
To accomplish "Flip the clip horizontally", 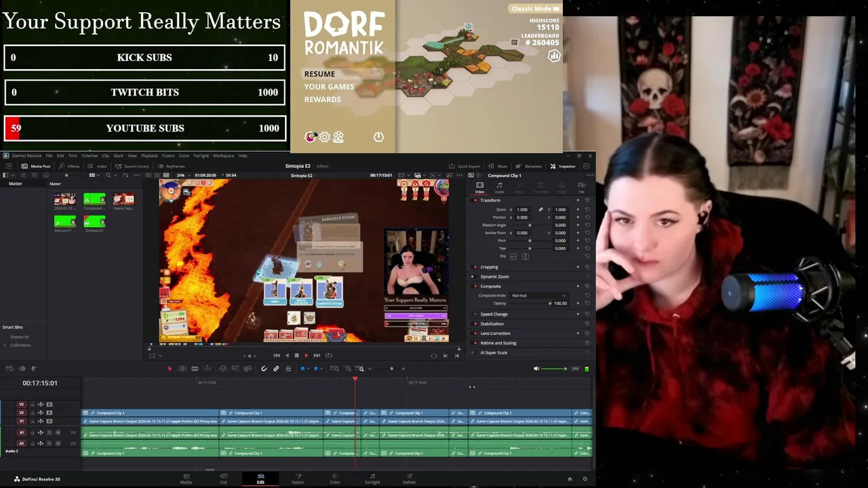I will (x=513, y=256).
